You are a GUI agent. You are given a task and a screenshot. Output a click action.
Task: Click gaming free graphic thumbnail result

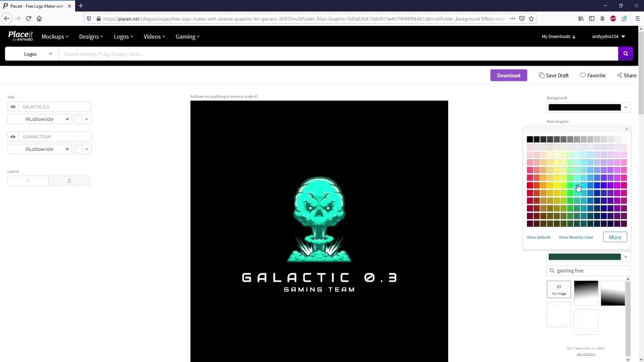tap(585, 293)
